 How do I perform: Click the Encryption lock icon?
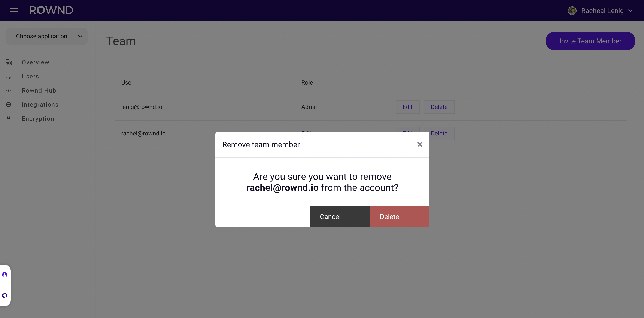tap(9, 119)
